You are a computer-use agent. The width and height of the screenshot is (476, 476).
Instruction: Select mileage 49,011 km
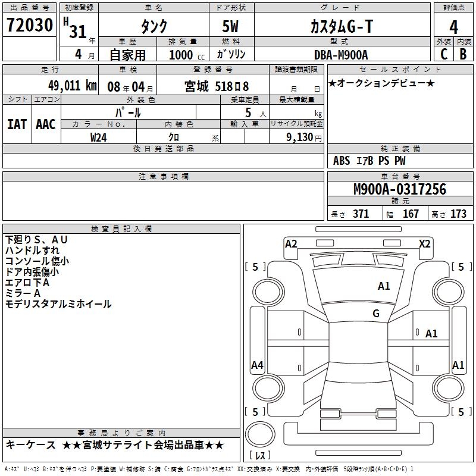72,86
